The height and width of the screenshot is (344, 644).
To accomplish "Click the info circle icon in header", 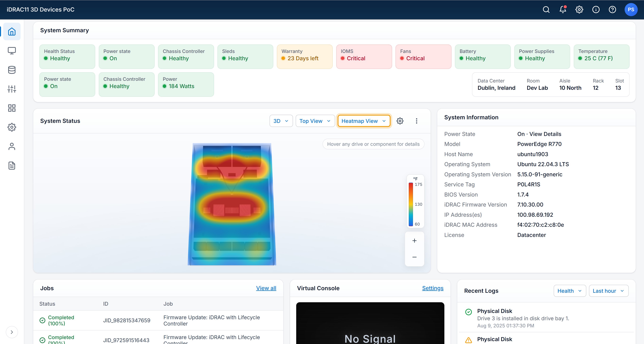I will click(596, 10).
